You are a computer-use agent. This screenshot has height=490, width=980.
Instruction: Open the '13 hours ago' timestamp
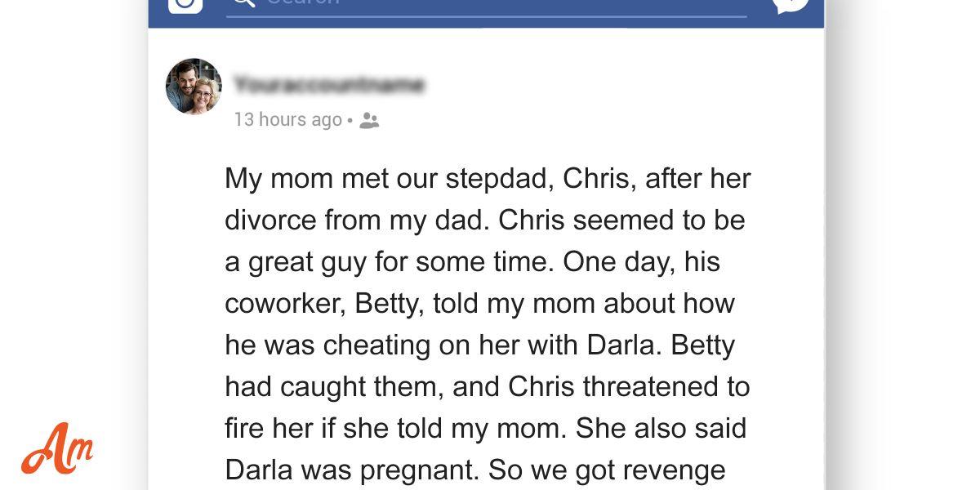coord(287,120)
